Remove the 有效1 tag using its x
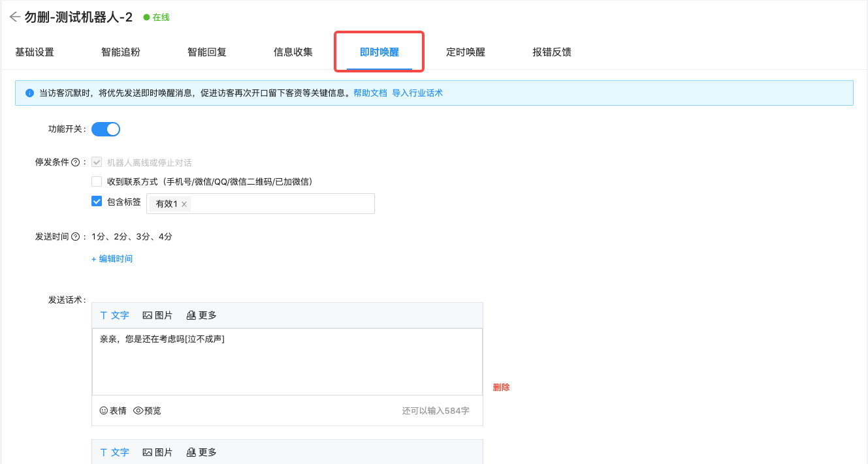 pos(184,204)
